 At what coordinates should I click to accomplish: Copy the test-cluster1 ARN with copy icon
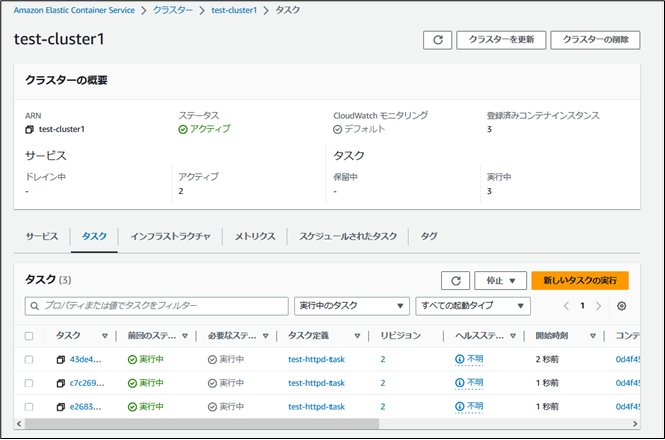(x=29, y=129)
